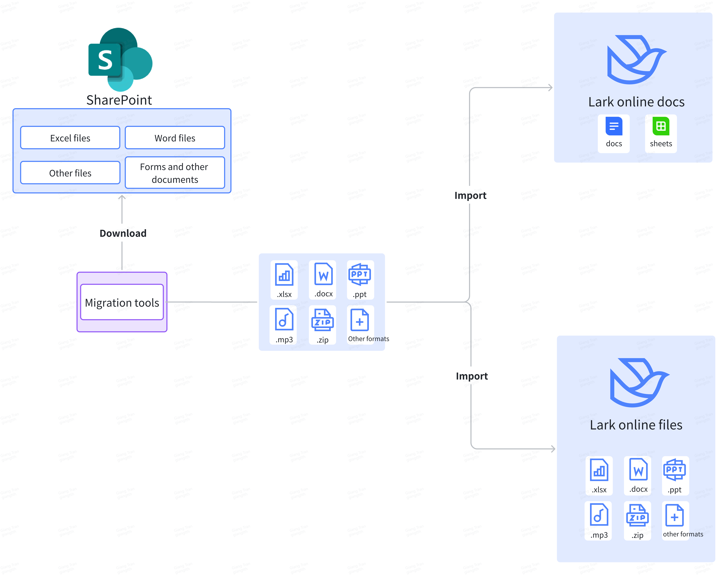Click the Lark bird logo above Lark online docs

click(637, 60)
